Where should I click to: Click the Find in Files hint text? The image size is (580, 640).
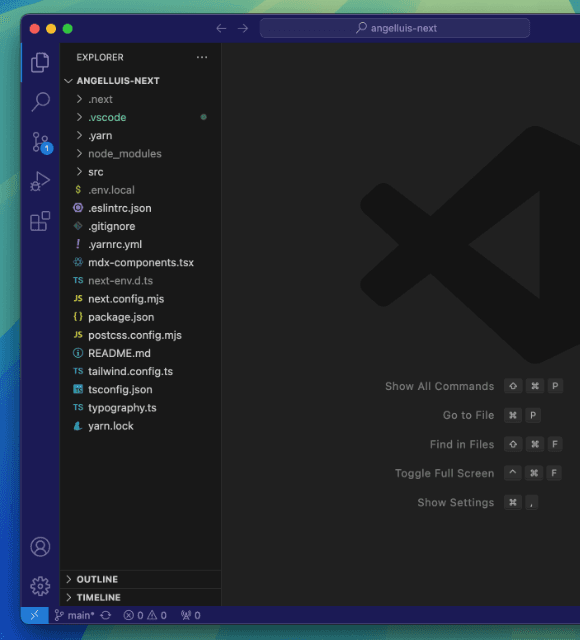tap(462, 444)
